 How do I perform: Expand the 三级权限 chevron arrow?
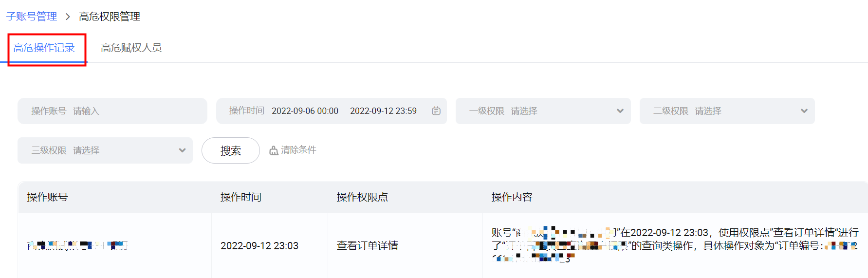point(182,150)
